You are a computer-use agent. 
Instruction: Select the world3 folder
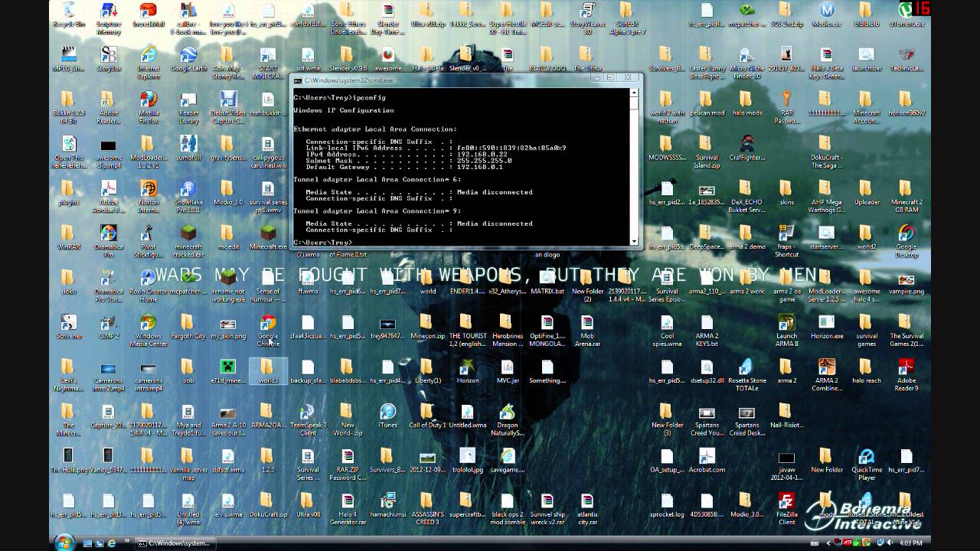[x=268, y=371]
